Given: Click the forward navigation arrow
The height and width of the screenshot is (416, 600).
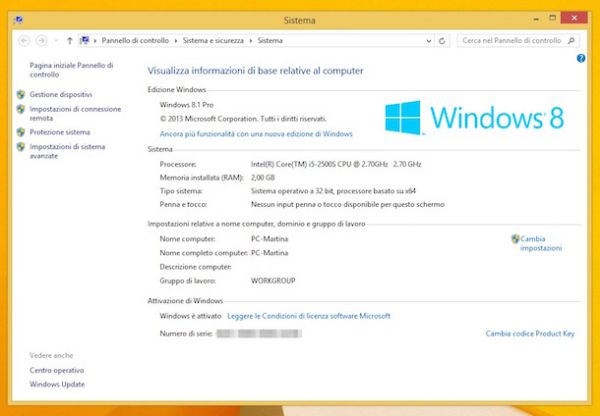Looking at the screenshot, I should tap(41, 41).
